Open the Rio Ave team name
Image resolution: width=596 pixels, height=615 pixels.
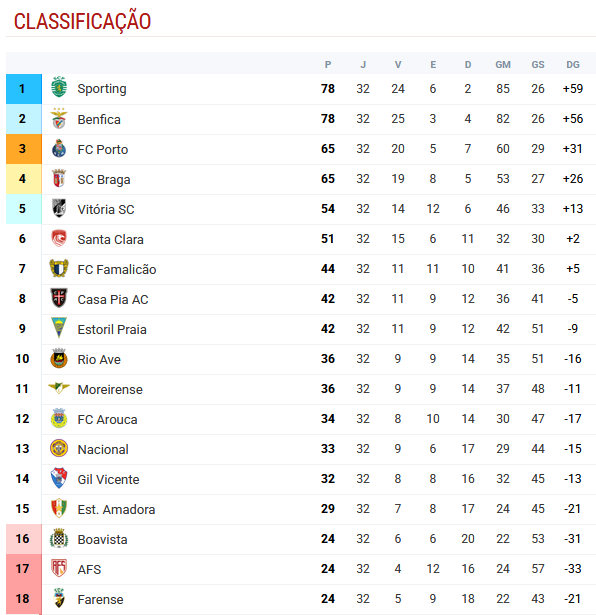(99, 359)
